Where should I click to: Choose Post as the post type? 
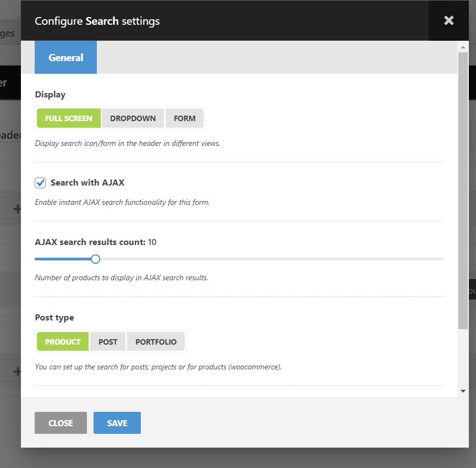pos(108,342)
